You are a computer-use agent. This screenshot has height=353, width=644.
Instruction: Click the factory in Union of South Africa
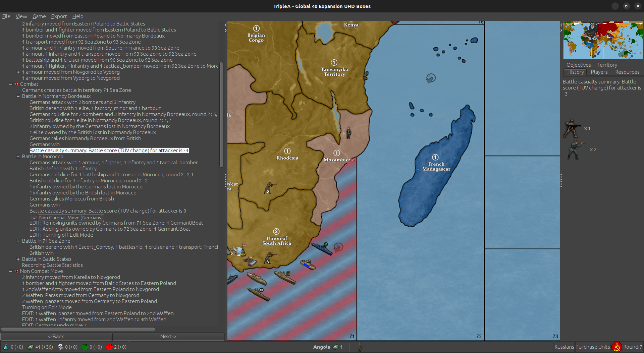(250, 261)
